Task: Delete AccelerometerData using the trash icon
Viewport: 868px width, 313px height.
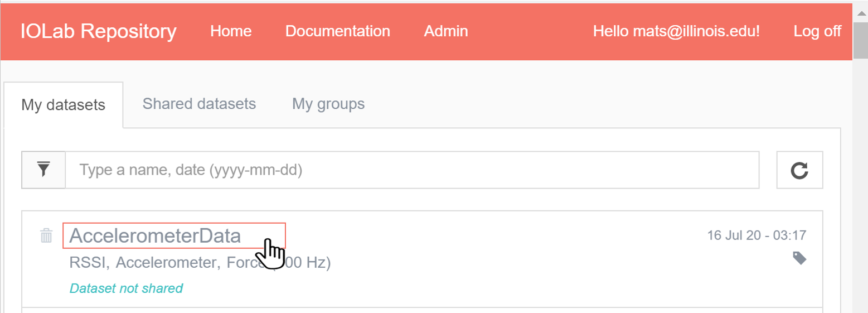Action: coord(46,236)
